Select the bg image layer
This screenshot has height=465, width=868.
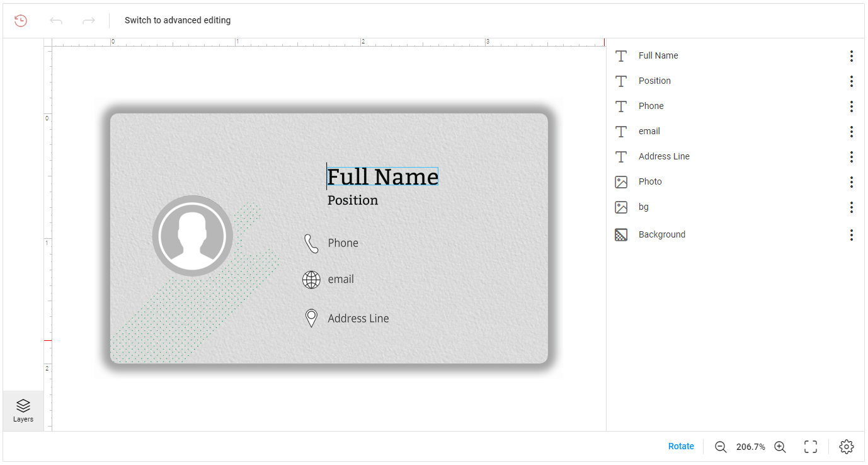coord(643,207)
